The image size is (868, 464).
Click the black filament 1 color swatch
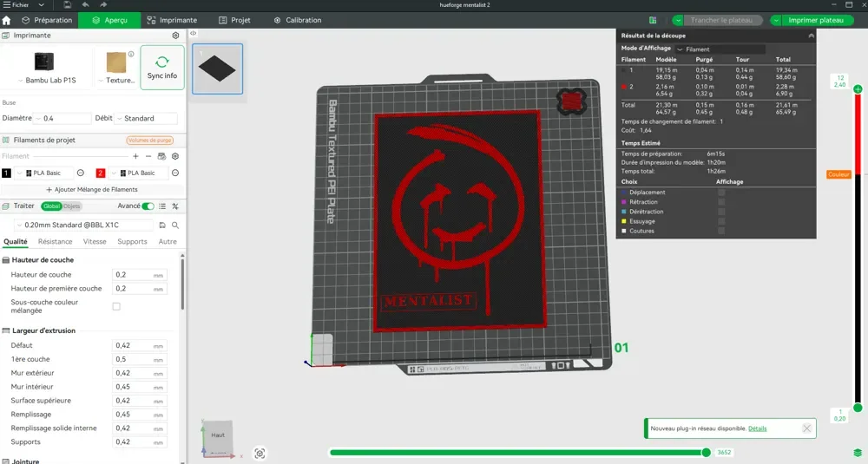pos(6,173)
